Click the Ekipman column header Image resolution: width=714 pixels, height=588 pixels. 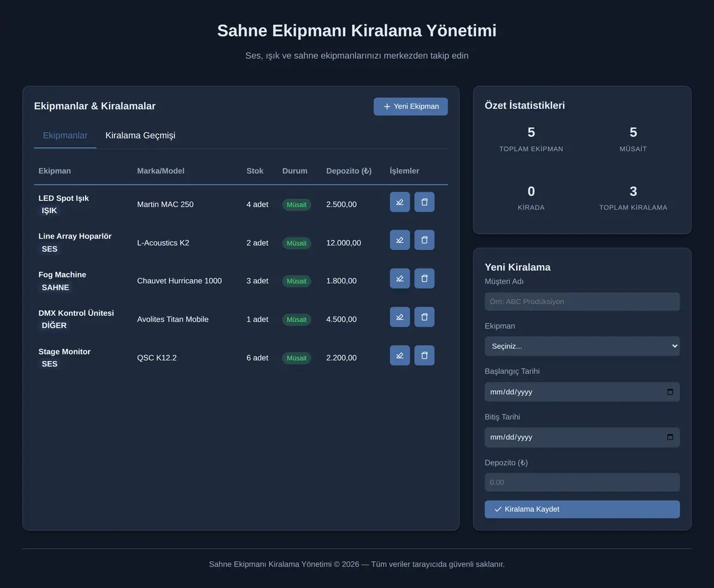click(55, 171)
